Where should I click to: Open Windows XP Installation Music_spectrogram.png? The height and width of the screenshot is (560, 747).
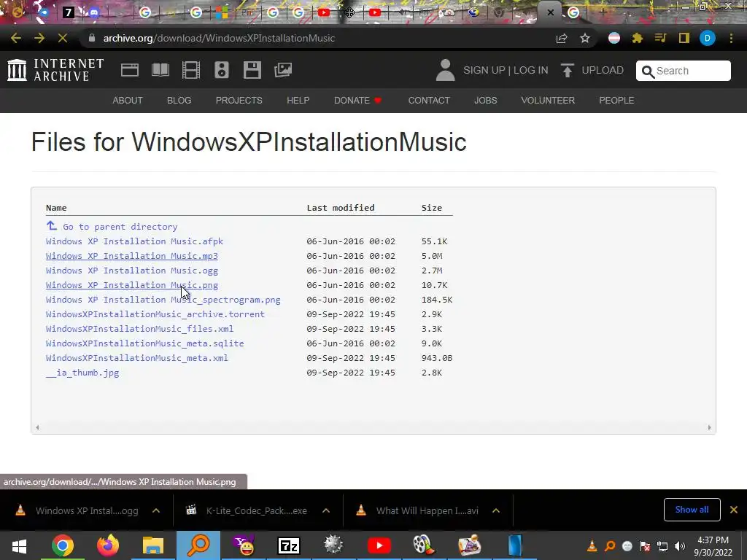pyautogui.click(x=163, y=300)
